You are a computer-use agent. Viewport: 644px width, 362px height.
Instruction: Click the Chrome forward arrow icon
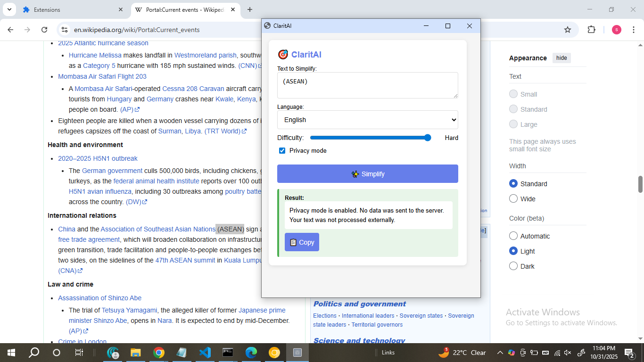click(27, 30)
